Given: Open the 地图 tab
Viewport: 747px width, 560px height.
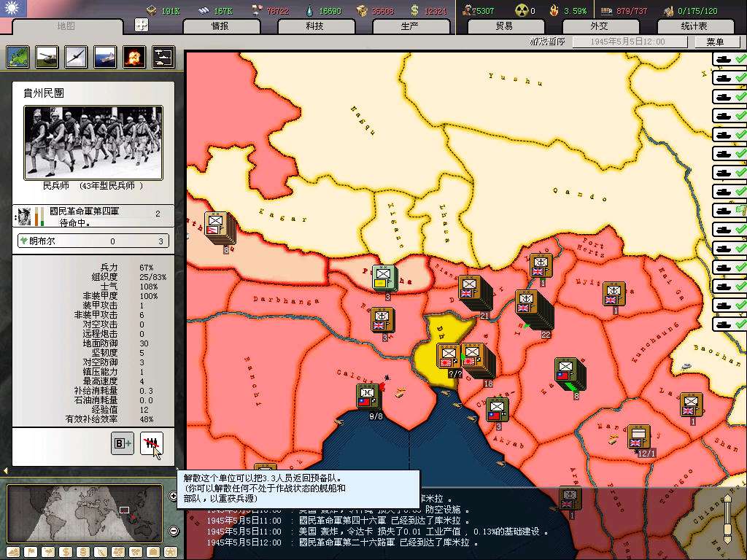Looking at the screenshot, I should [x=66, y=26].
